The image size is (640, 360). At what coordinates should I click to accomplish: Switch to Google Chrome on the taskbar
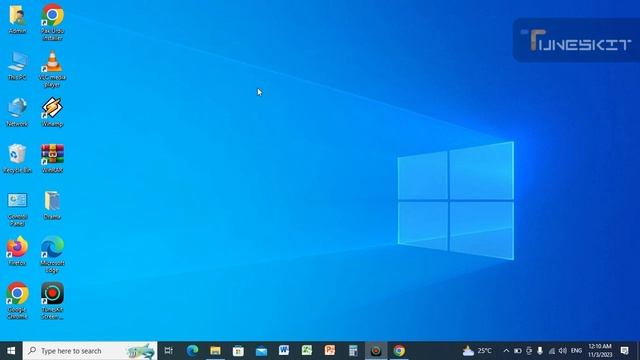399,351
